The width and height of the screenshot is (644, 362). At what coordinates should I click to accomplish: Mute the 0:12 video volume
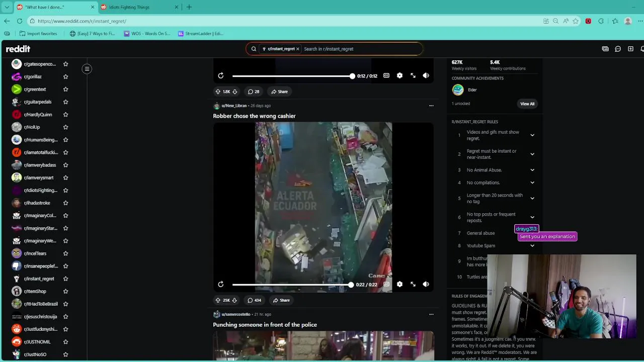point(426,75)
